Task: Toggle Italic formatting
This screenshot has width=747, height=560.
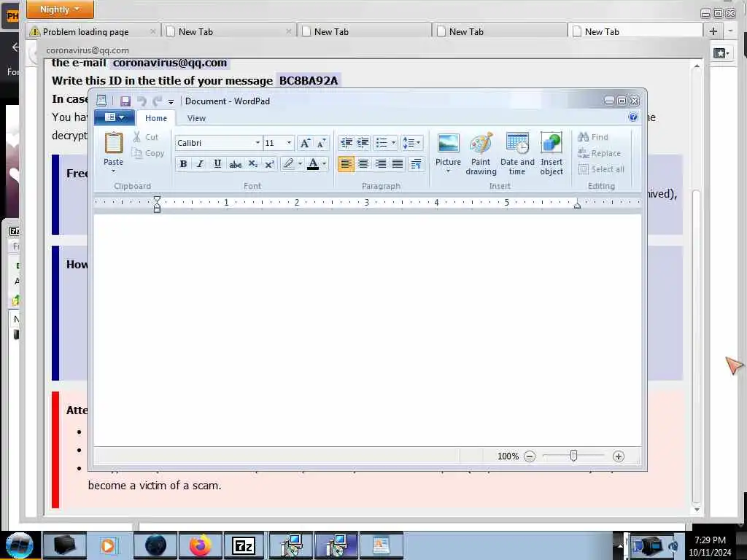Action: click(x=200, y=164)
